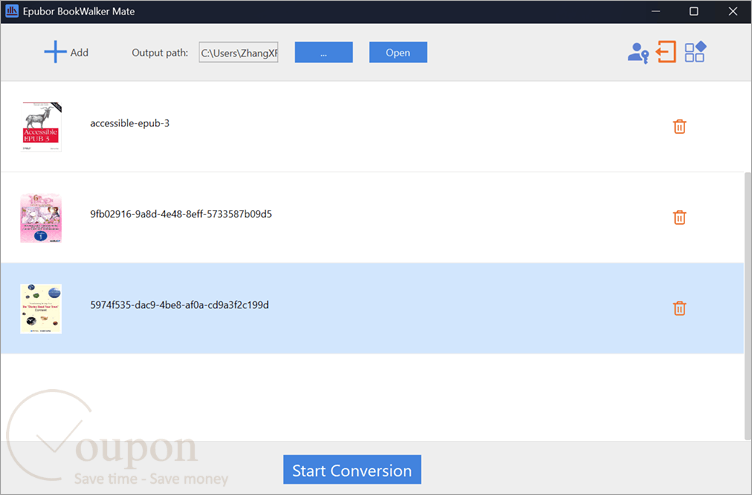
Task: Click the output path text field
Action: [238, 52]
